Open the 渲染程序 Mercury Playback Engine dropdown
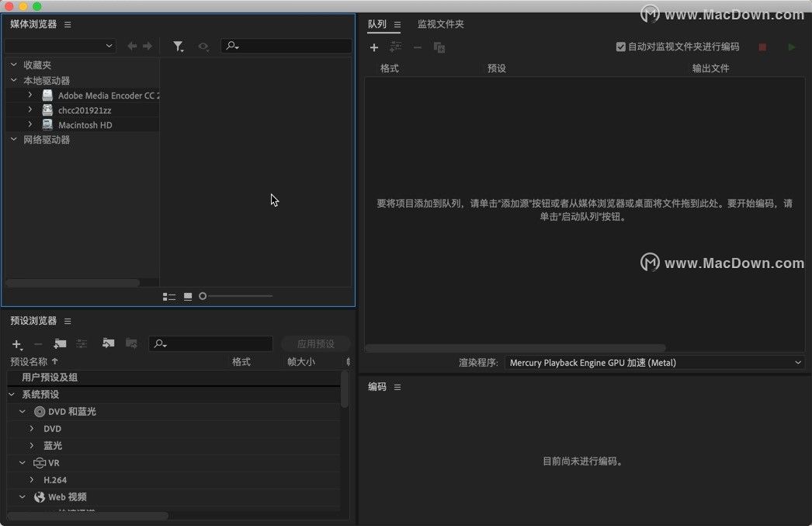 point(656,362)
